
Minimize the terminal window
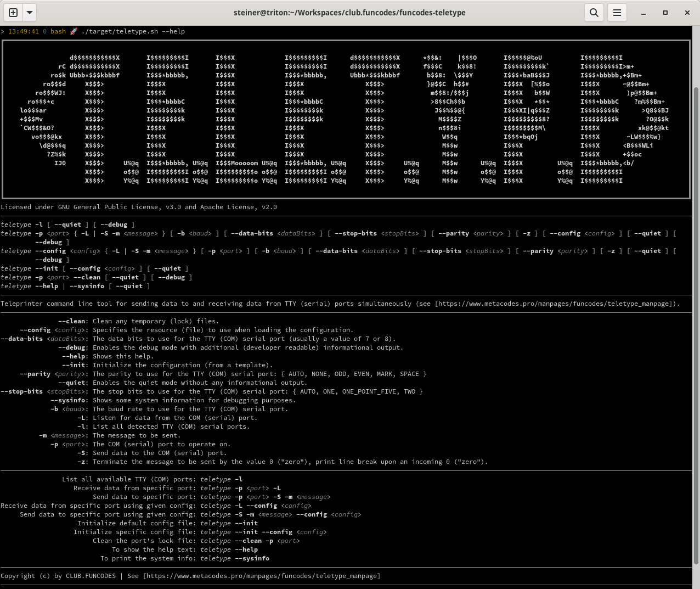pos(643,12)
